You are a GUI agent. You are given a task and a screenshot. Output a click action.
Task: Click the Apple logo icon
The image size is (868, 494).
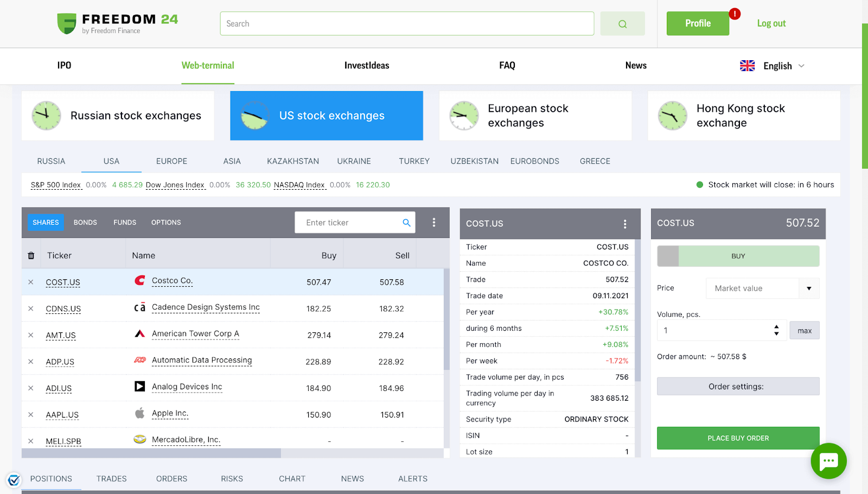[140, 413]
